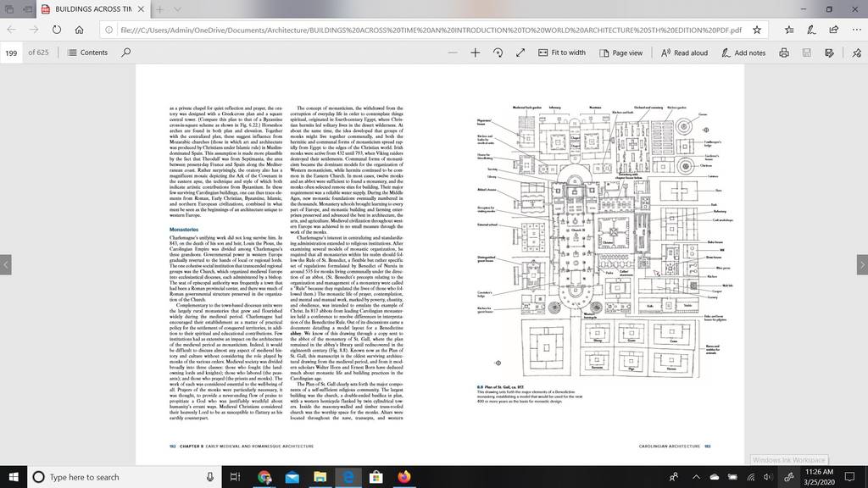This screenshot has height=488, width=868.
Task: Click the add notes pen icon in browser toolbar
Action: (811, 30)
